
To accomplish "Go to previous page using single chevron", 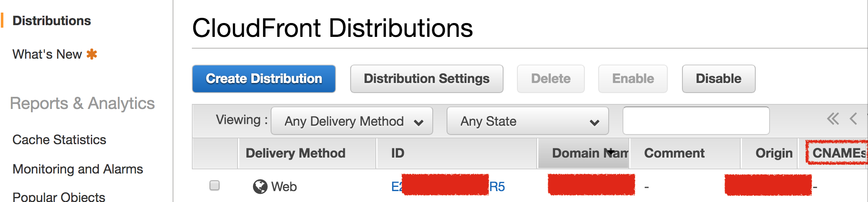I will [x=853, y=119].
